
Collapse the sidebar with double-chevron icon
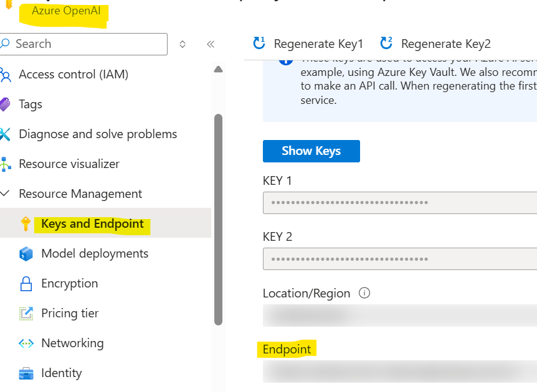pos(211,44)
